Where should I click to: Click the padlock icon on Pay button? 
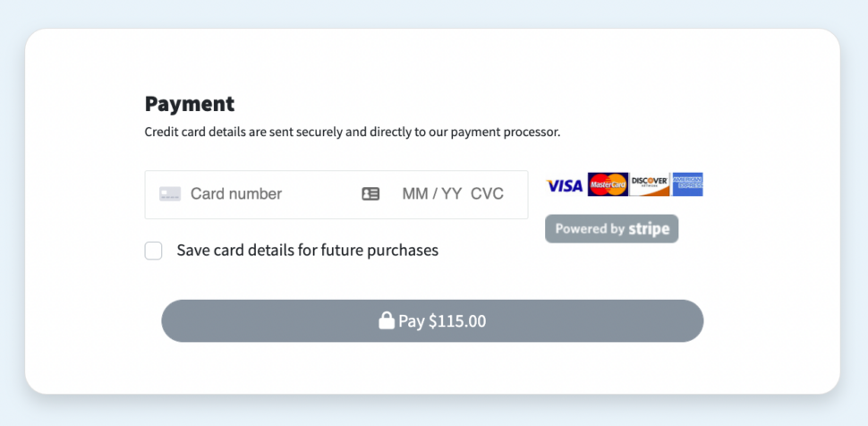click(x=387, y=320)
